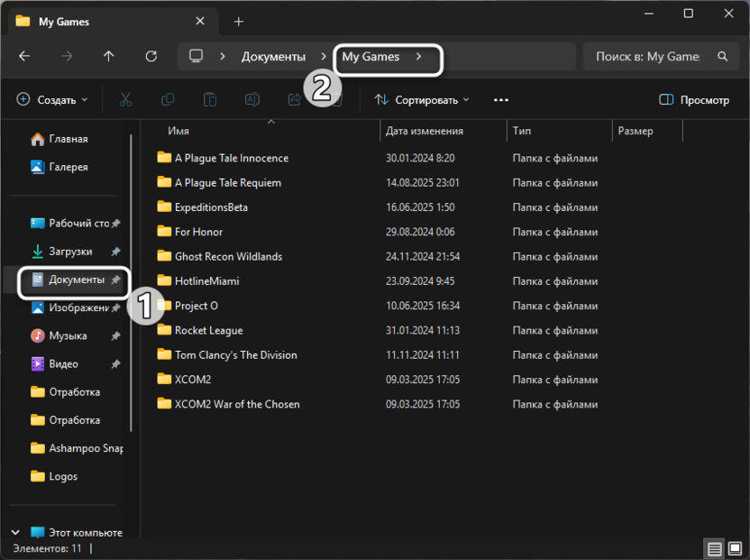The height and width of the screenshot is (560, 750).
Task: Switch to details list view
Action: [714, 548]
